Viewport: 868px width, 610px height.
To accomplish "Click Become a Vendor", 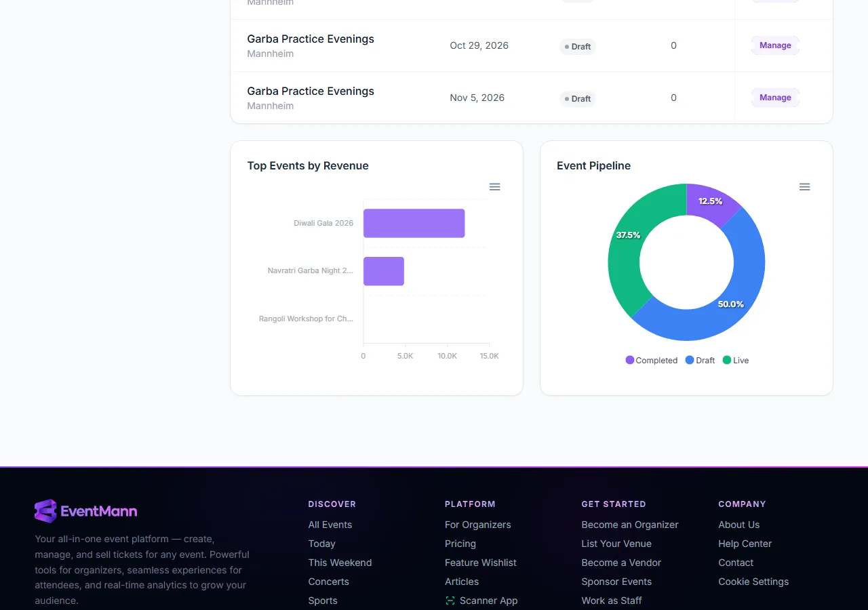I will [x=621, y=563].
